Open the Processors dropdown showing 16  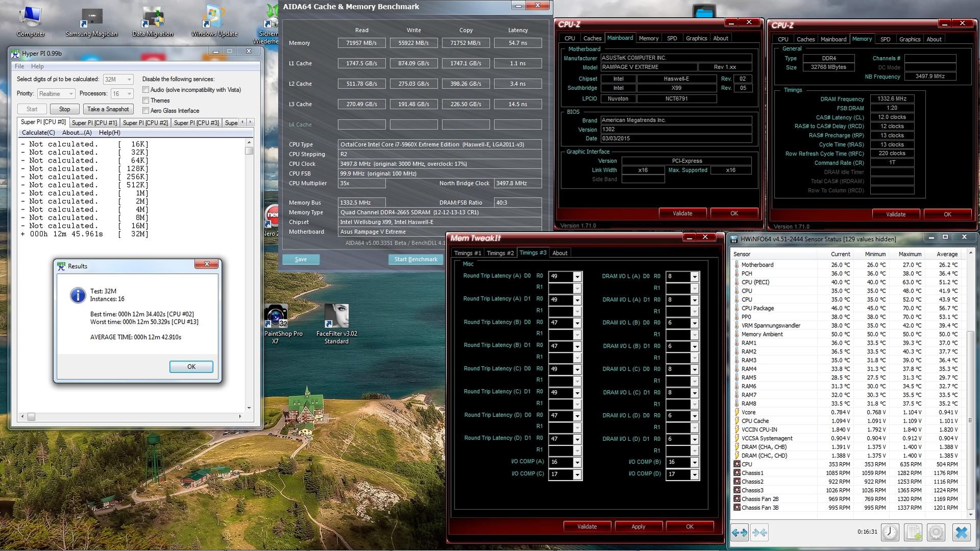coord(122,94)
